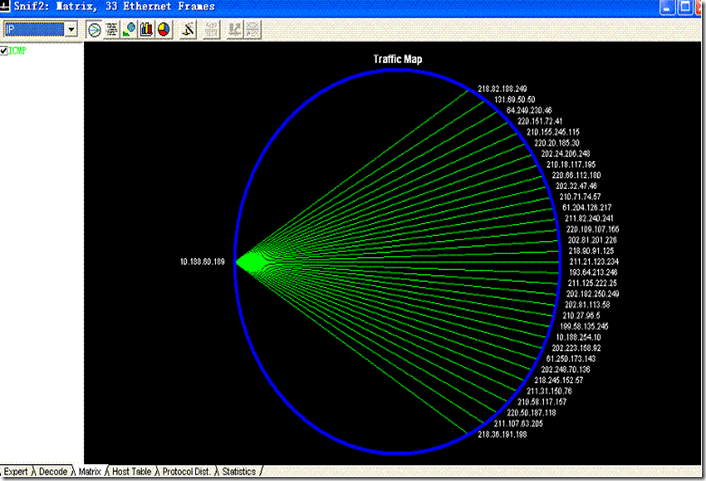Select the 218.36.191.198 host label

pyautogui.click(x=502, y=434)
